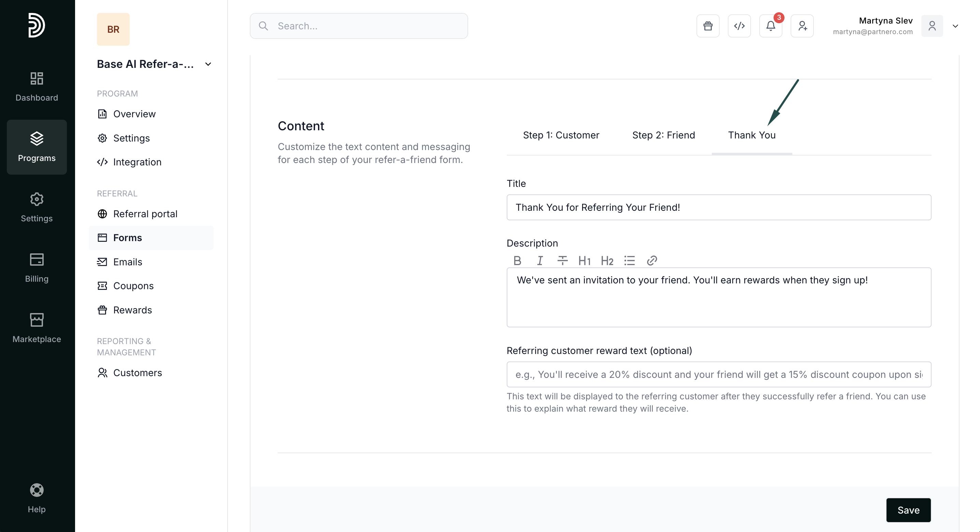
Task: Insert a link via Description toolbar
Action: coord(652,261)
